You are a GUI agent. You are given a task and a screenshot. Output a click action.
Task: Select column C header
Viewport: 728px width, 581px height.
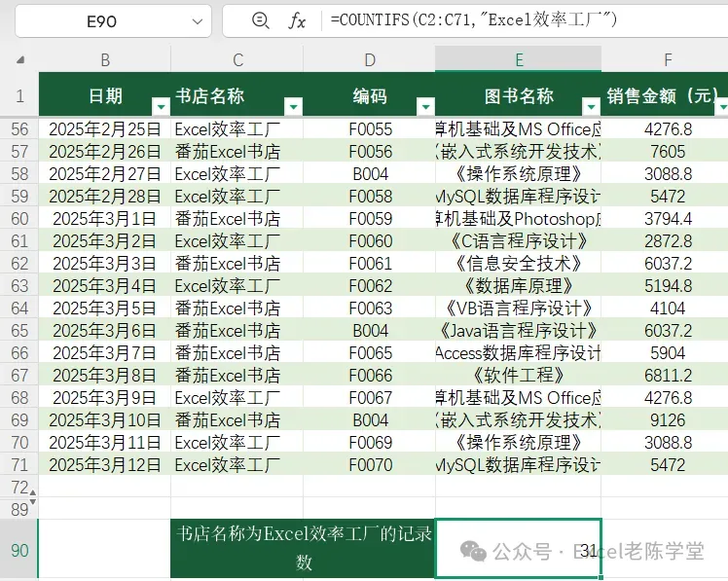pyautogui.click(x=237, y=60)
